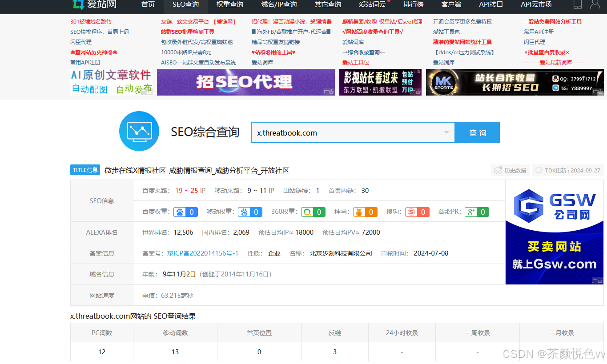Click 首页位置 value 0

click(259, 352)
